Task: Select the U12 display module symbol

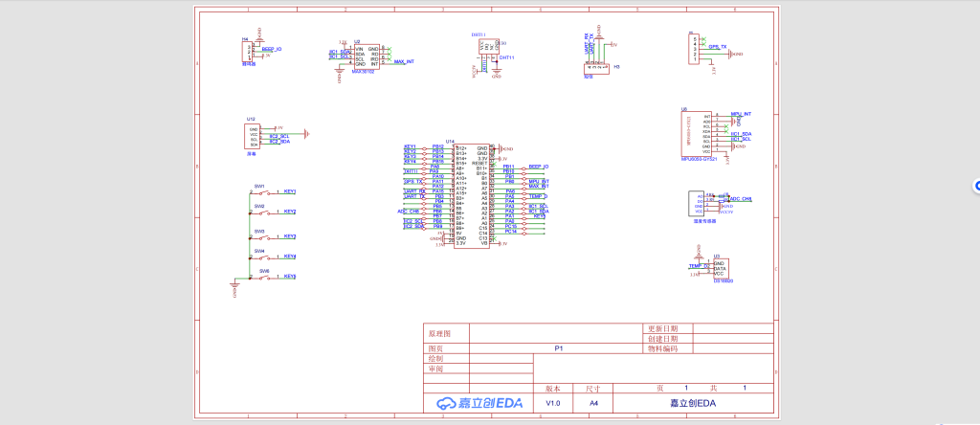Action: click(x=254, y=136)
